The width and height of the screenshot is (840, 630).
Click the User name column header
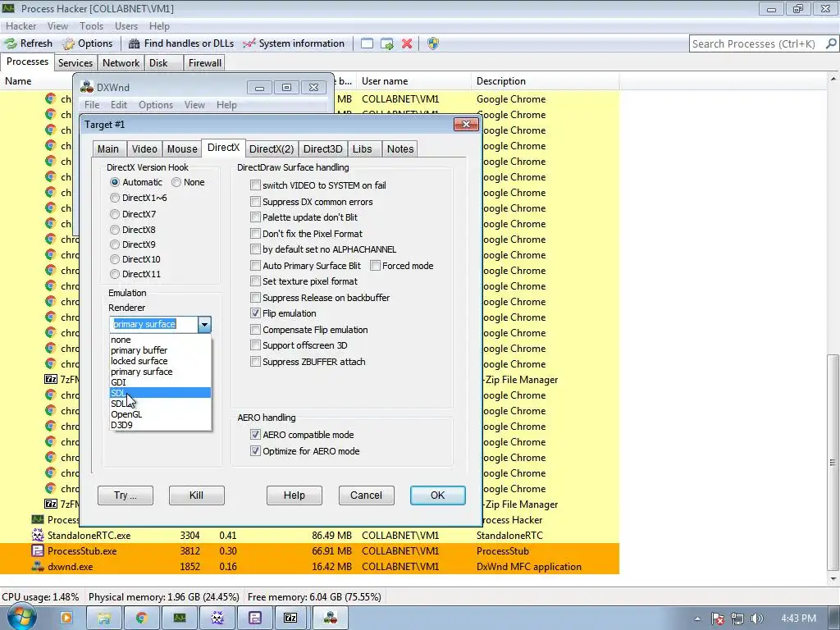point(414,81)
